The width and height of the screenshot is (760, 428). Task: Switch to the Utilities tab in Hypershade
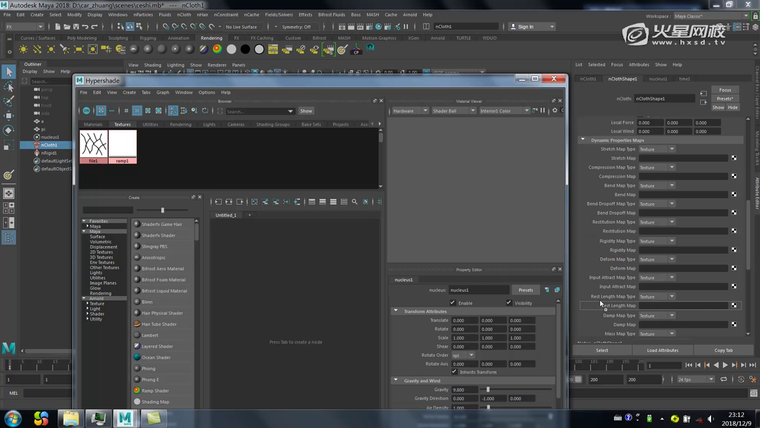150,124
